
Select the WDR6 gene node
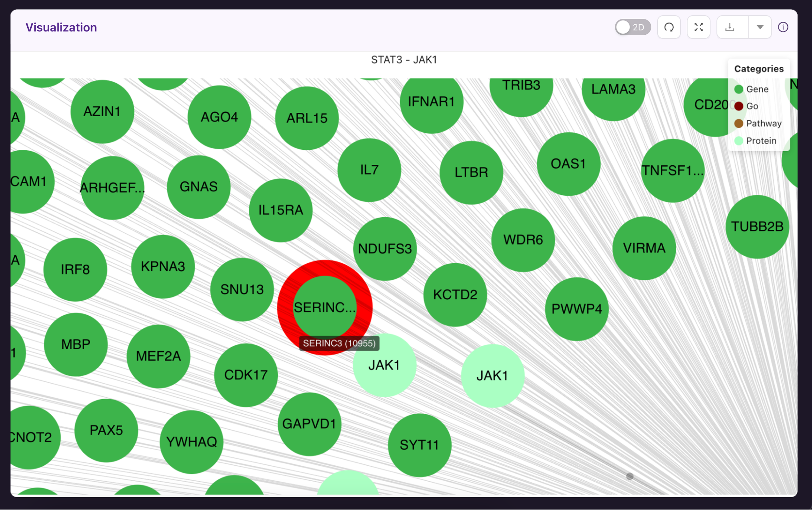[523, 240]
